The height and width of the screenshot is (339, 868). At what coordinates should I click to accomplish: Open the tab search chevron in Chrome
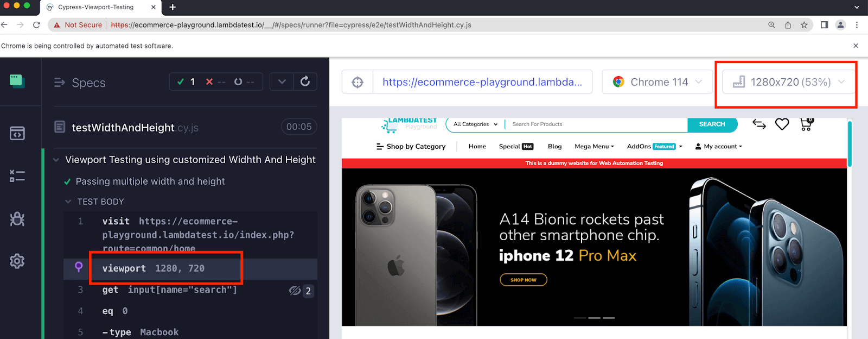857,7
